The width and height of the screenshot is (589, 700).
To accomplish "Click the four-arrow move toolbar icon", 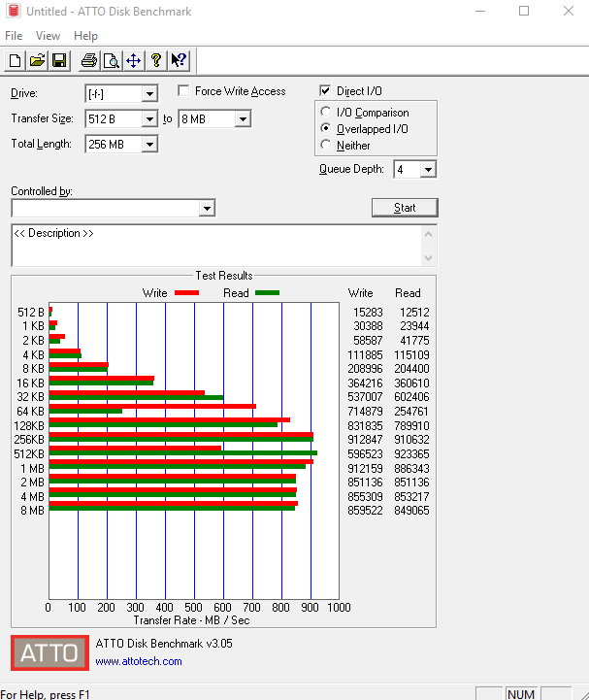I will coord(133,60).
